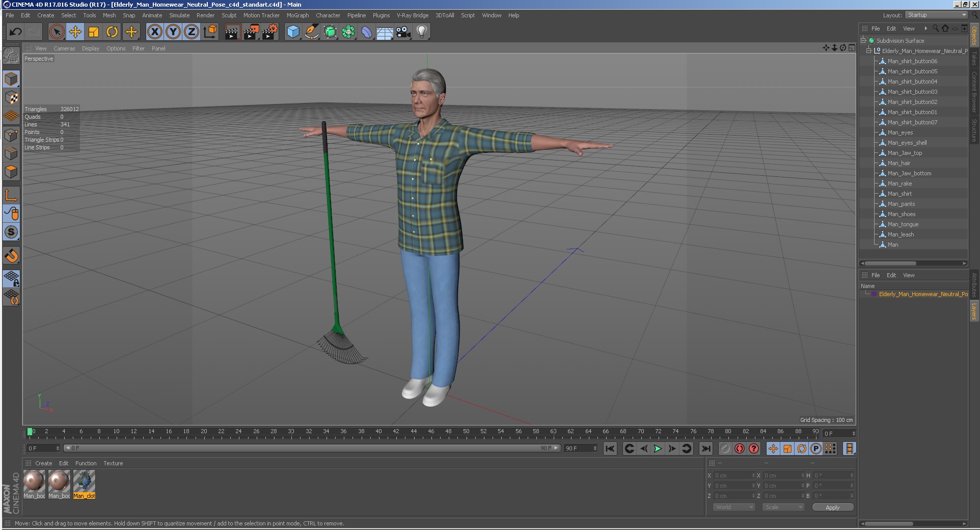Open the Structure side tab

coord(974,130)
